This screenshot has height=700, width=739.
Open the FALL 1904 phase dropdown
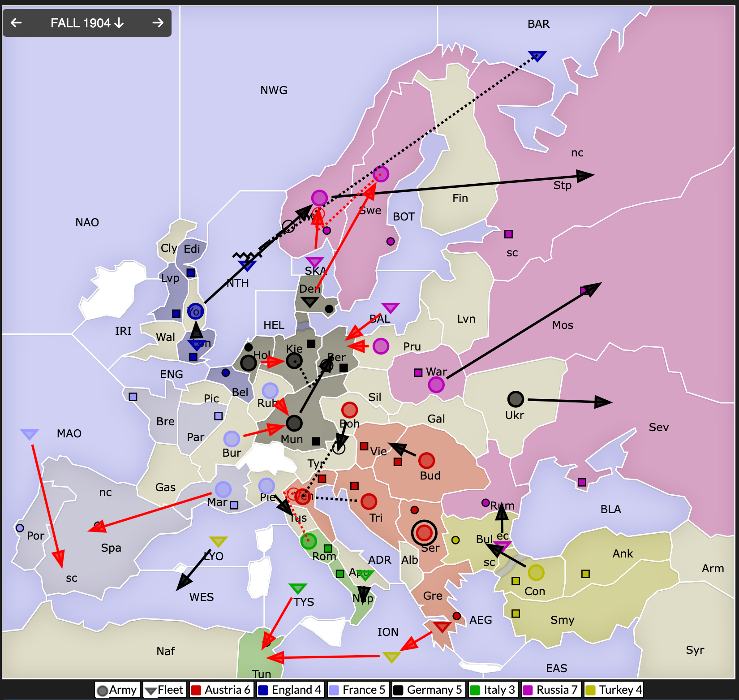87,23
